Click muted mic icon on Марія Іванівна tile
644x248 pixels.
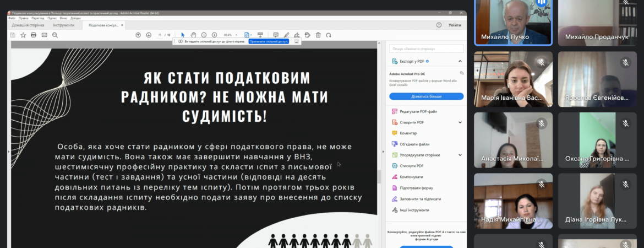[x=541, y=62]
